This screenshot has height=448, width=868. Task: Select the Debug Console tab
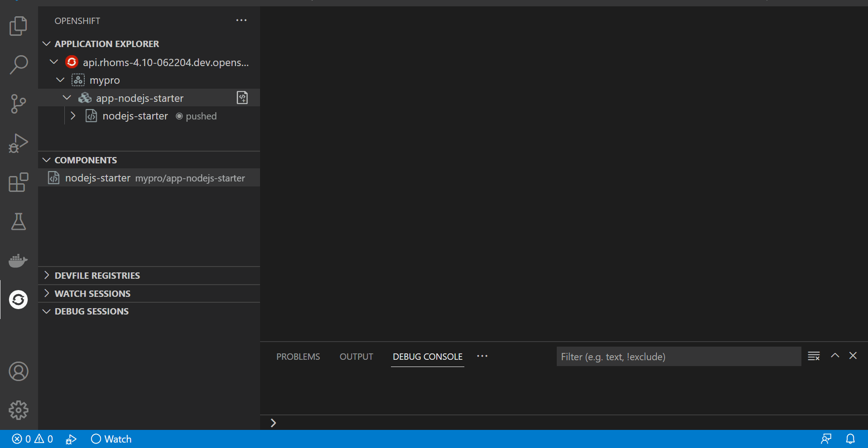pos(428,357)
